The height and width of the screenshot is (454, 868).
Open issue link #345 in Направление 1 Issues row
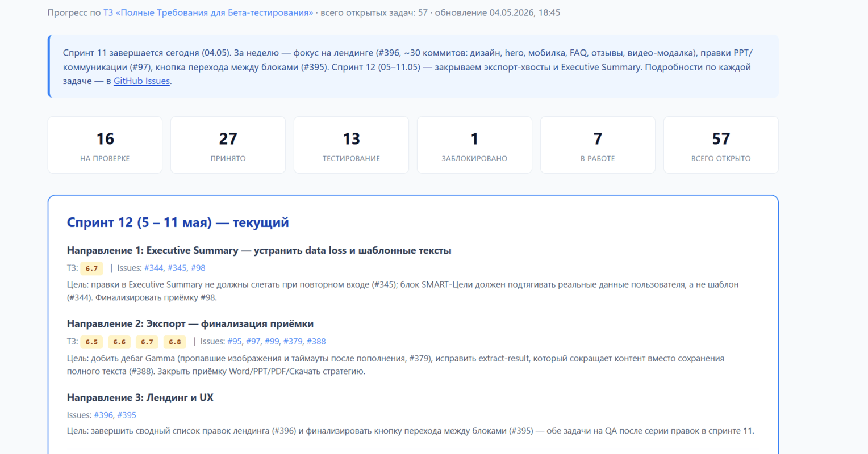(x=177, y=268)
